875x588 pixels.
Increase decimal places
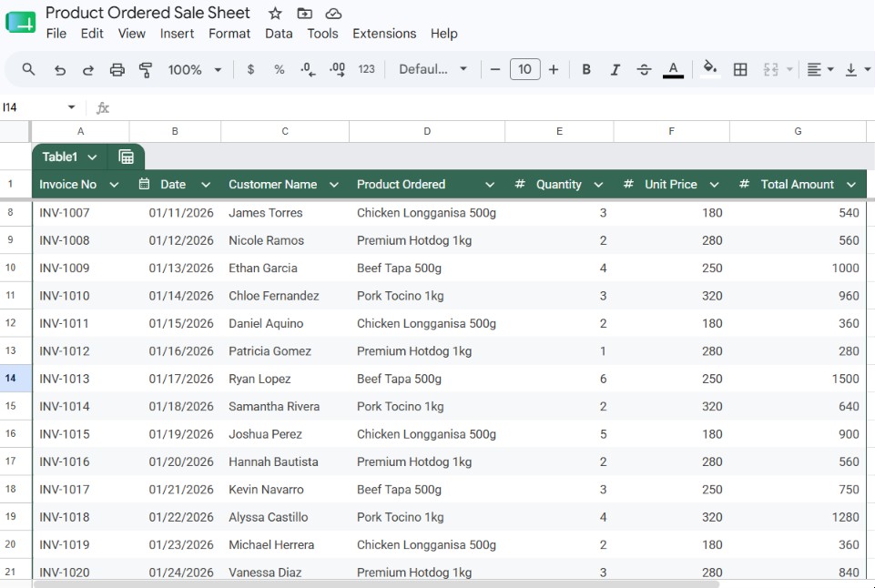tap(337, 69)
